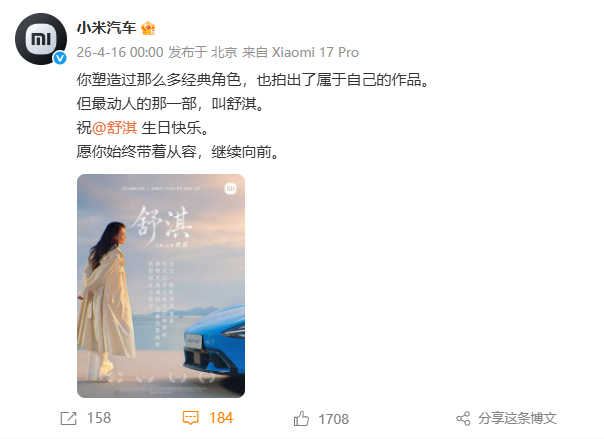Click the comment count 184
Viewport: 604px width, 439px height.
pos(221,418)
